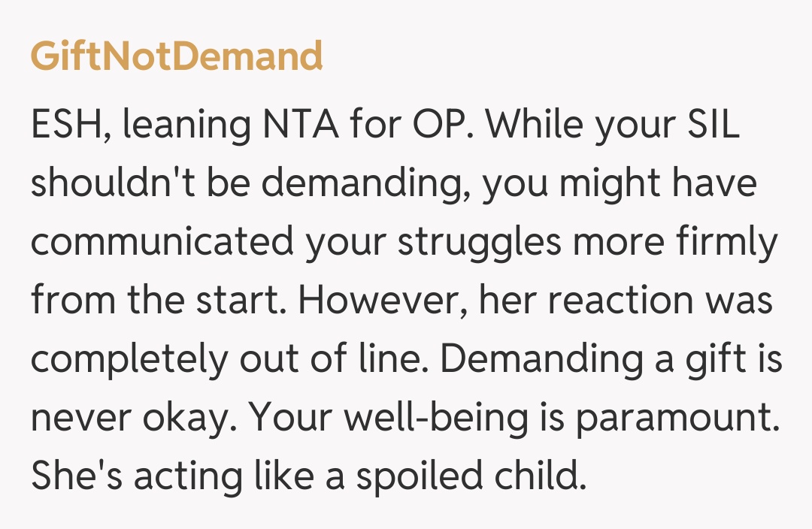Click the word "completely" in the comment
812x529 pixels.
point(129,360)
